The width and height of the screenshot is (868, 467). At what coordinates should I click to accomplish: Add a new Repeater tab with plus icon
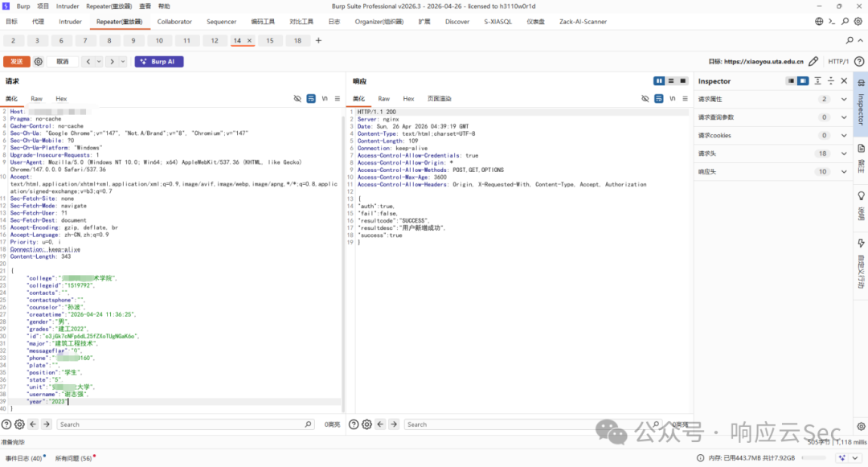318,40
